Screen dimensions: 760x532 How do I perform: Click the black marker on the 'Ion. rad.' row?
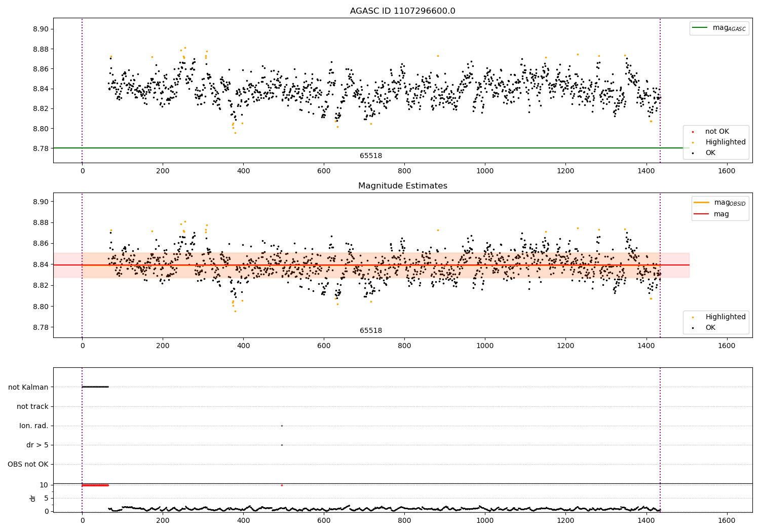[282, 426]
